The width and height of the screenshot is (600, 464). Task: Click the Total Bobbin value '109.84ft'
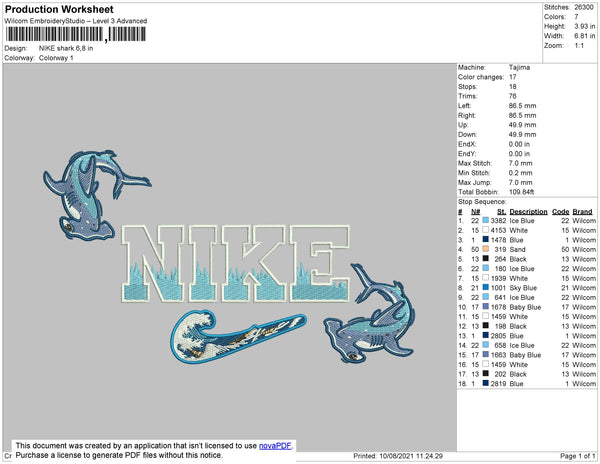tap(521, 192)
